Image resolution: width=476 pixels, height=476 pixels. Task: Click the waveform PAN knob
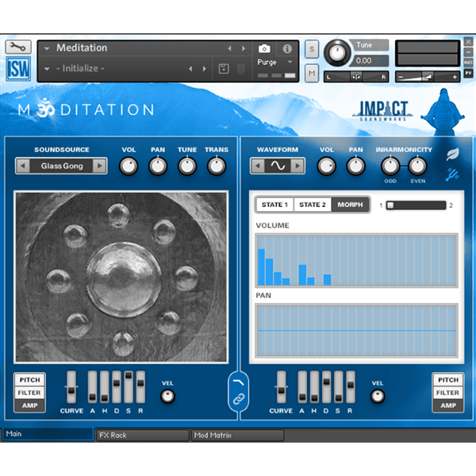point(355,167)
